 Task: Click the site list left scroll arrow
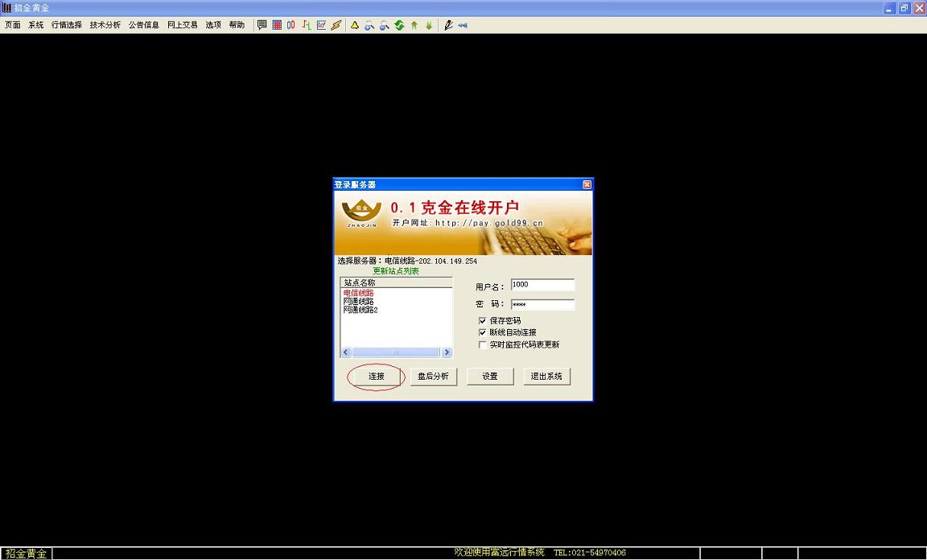pos(346,352)
